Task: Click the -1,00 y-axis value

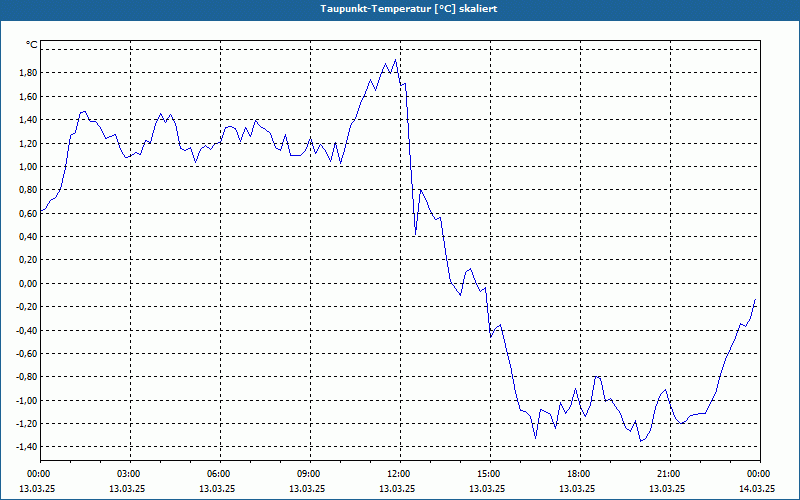Action: click(x=27, y=401)
